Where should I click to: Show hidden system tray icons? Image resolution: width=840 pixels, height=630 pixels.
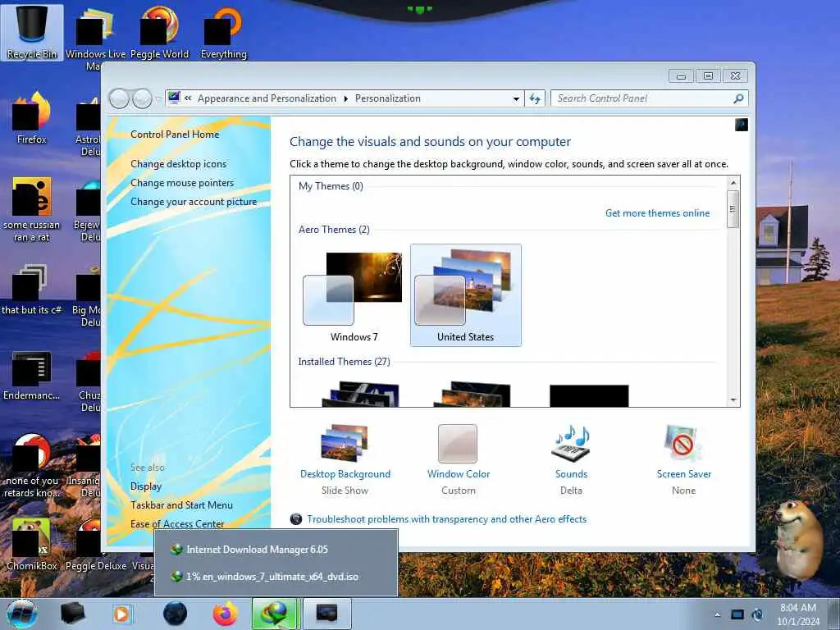[717, 614]
